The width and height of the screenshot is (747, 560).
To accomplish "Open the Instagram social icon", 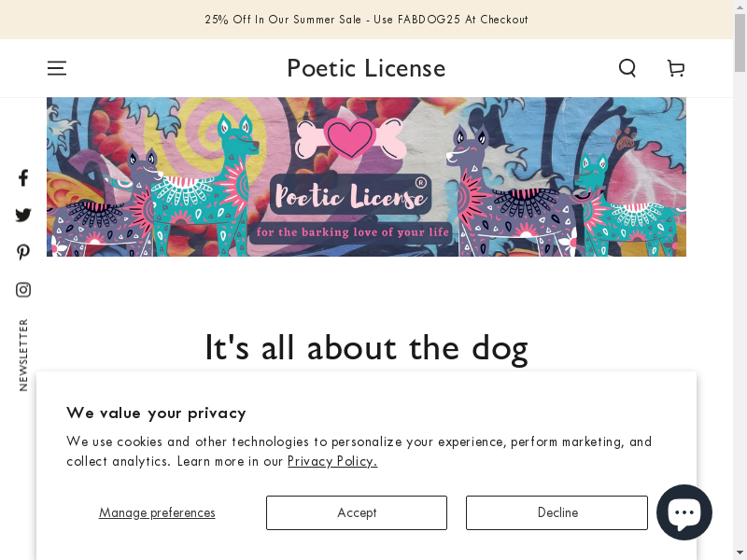I will pyautogui.click(x=23, y=289).
